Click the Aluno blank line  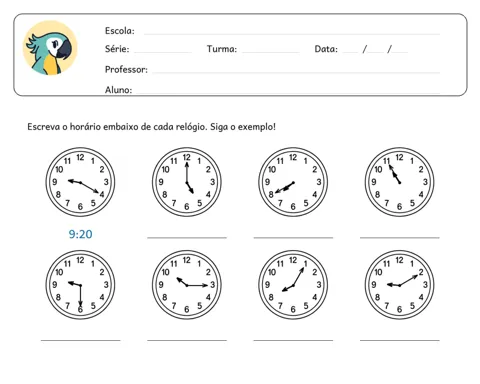288,92
